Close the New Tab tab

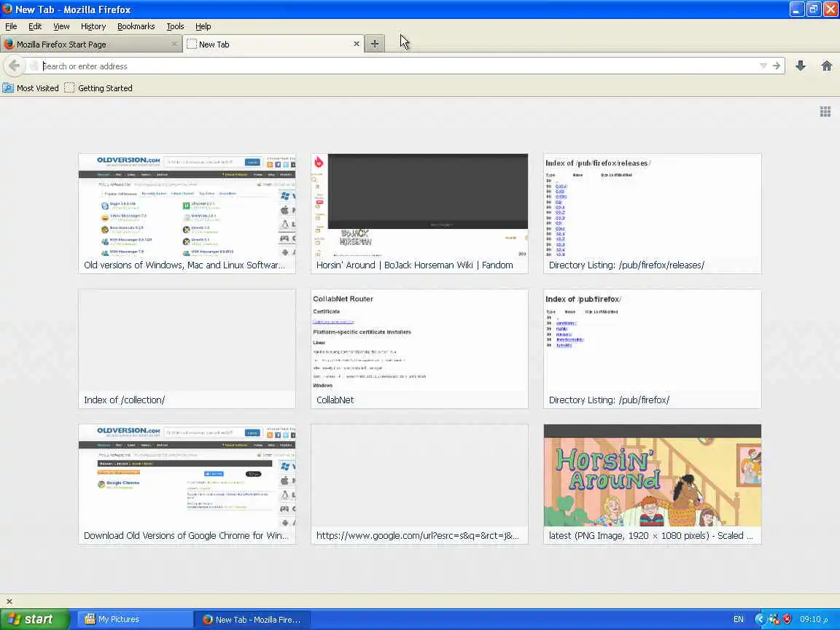[x=357, y=44]
